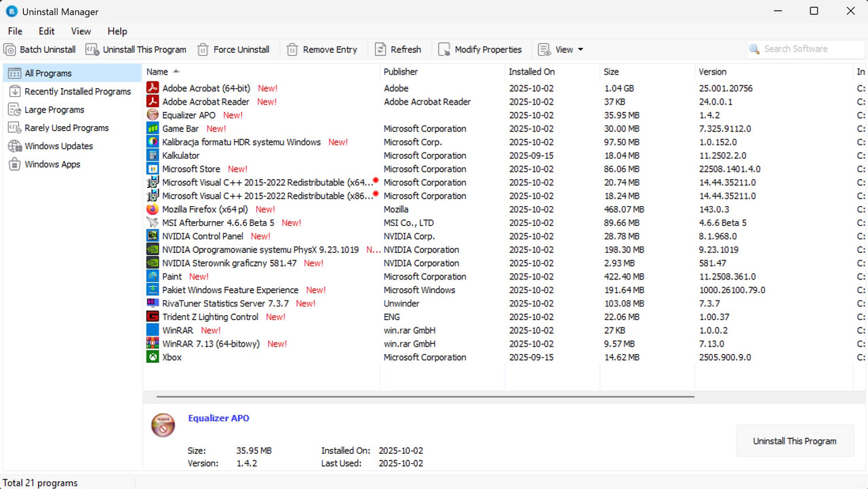Open the View menu in the menu bar
Viewport: 868px width, 489px height.
[81, 31]
